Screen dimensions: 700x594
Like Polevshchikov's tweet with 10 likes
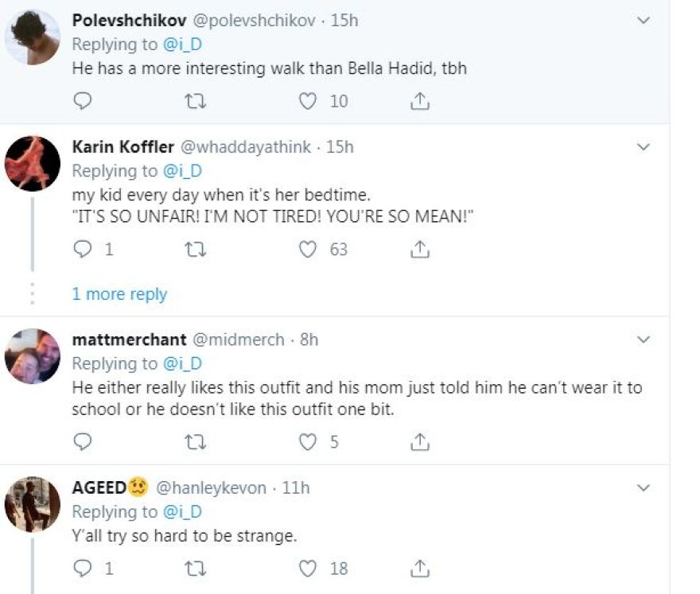[308, 101]
